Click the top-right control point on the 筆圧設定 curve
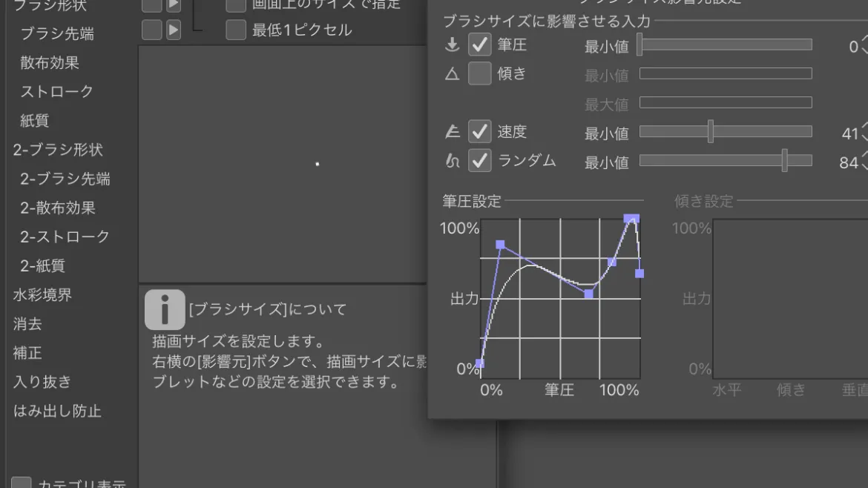 click(632, 219)
